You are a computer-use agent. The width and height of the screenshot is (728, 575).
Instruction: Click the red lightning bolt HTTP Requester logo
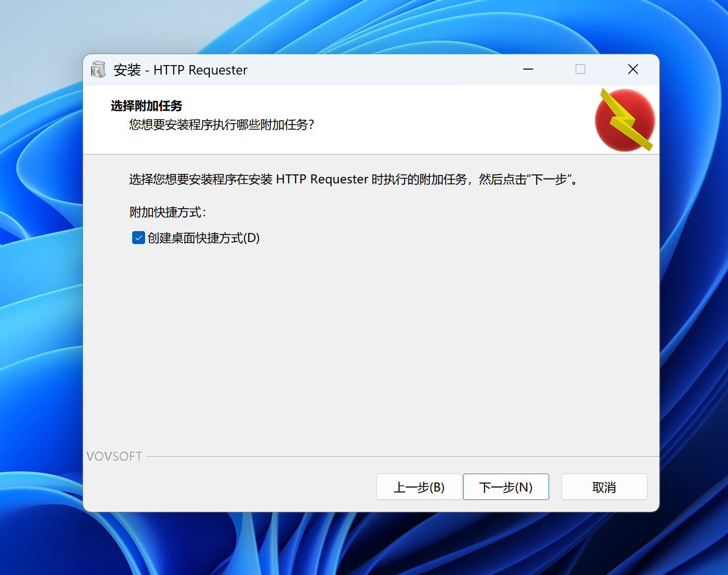(625, 120)
